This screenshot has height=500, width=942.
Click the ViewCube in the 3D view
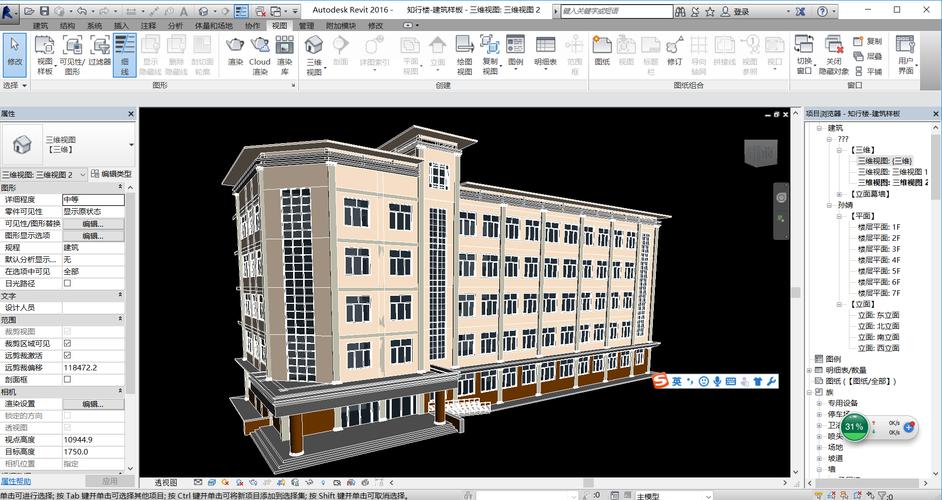(x=761, y=153)
